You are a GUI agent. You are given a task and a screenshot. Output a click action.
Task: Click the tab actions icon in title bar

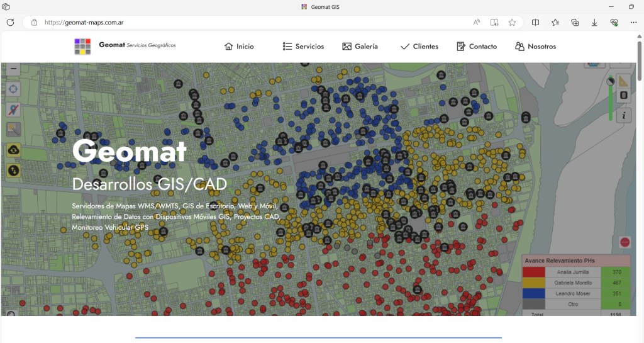pyautogui.click(x=6, y=6)
